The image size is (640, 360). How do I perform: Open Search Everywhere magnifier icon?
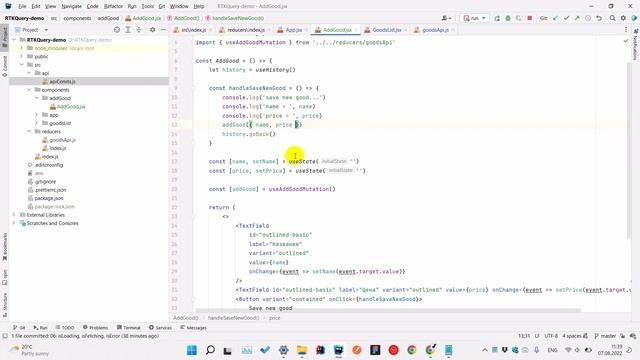click(612, 18)
